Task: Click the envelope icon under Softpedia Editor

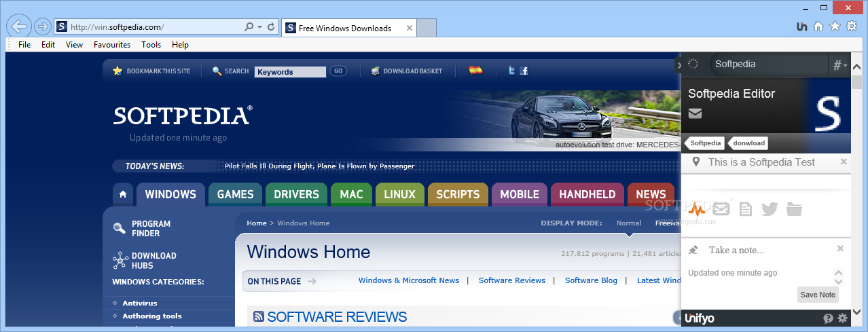Action: tap(695, 113)
